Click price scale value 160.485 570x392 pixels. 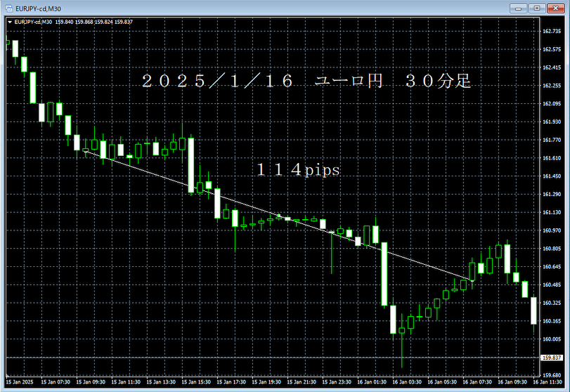pos(552,285)
